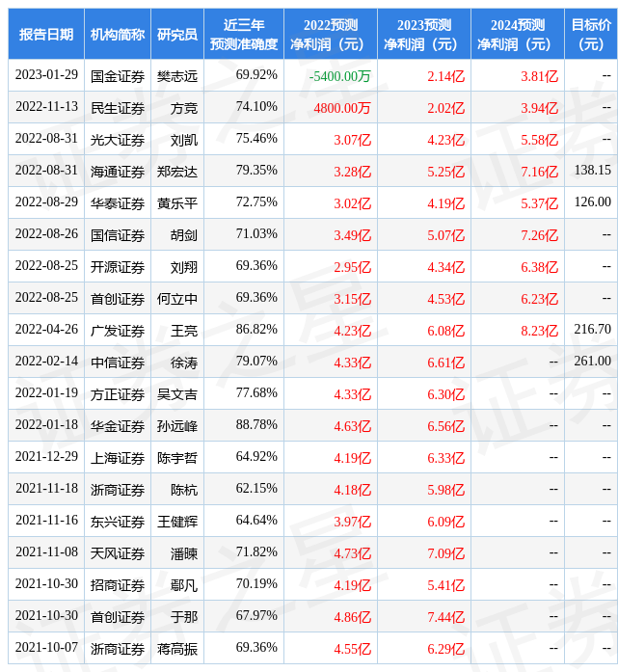The height and width of the screenshot is (672, 618).
Task: Click 2024 forecast 7.16亿
Action: [x=540, y=172]
